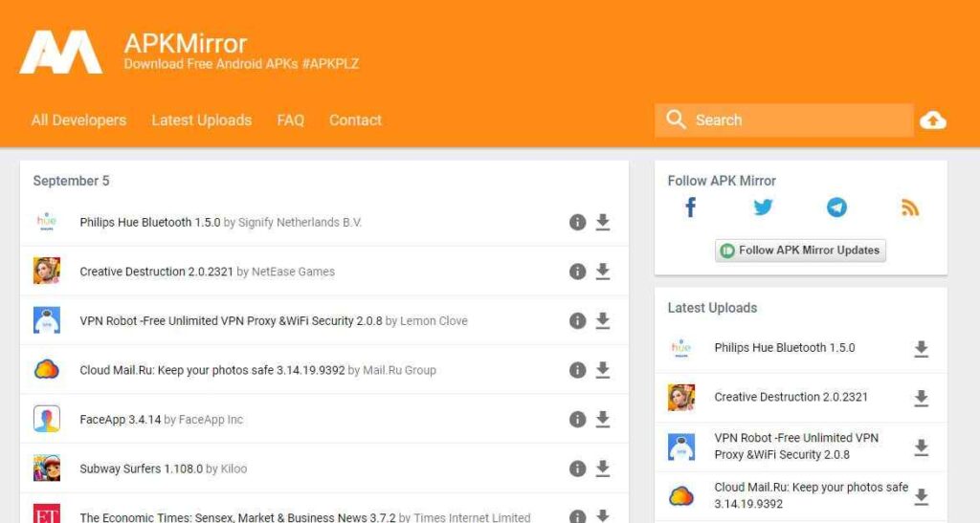Download Creative Destruction from September 5 list

(603, 272)
